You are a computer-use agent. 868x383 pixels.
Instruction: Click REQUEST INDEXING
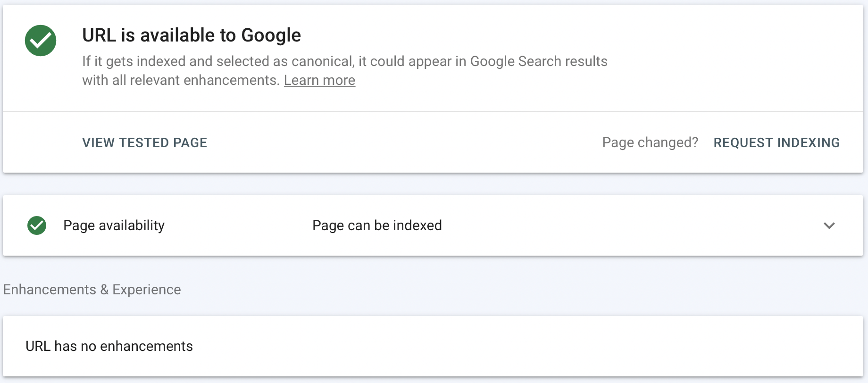[776, 142]
